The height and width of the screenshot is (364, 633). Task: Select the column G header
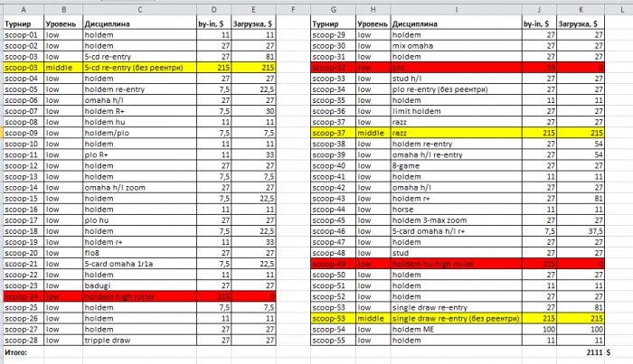[333, 10]
